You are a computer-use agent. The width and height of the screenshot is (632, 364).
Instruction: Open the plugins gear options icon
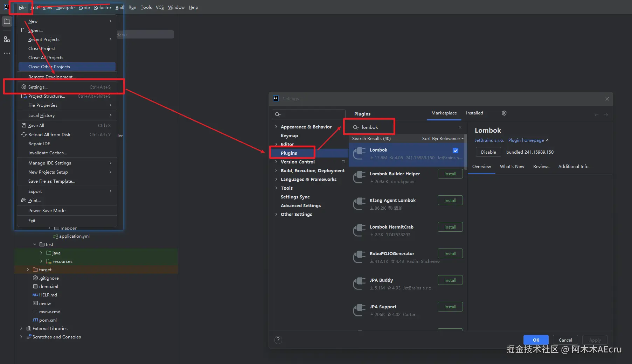point(504,113)
